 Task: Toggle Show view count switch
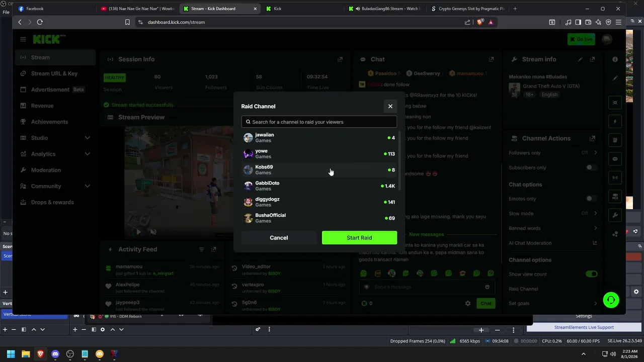coord(591,274)
